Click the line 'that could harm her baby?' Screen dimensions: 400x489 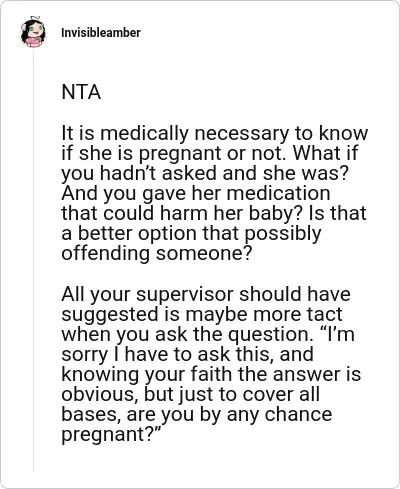pyautogui.click(x=214, y=213)
